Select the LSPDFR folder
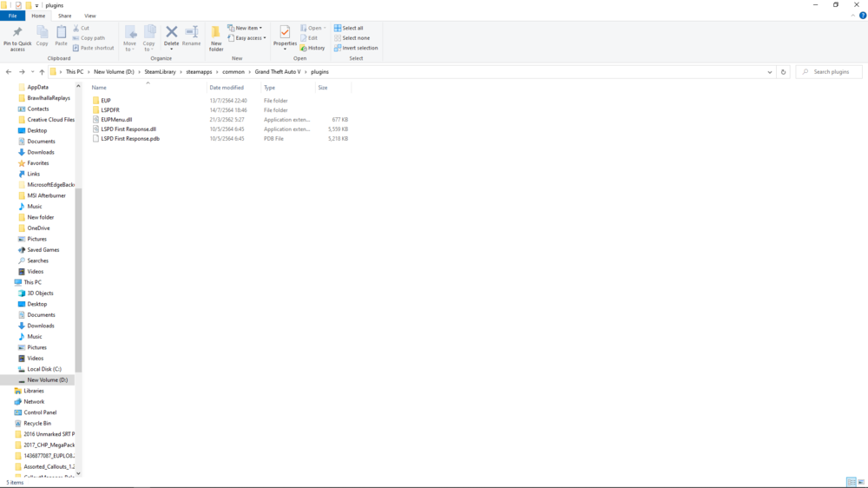The width and height of the screenshot is (868, 488). pos(109,110)
